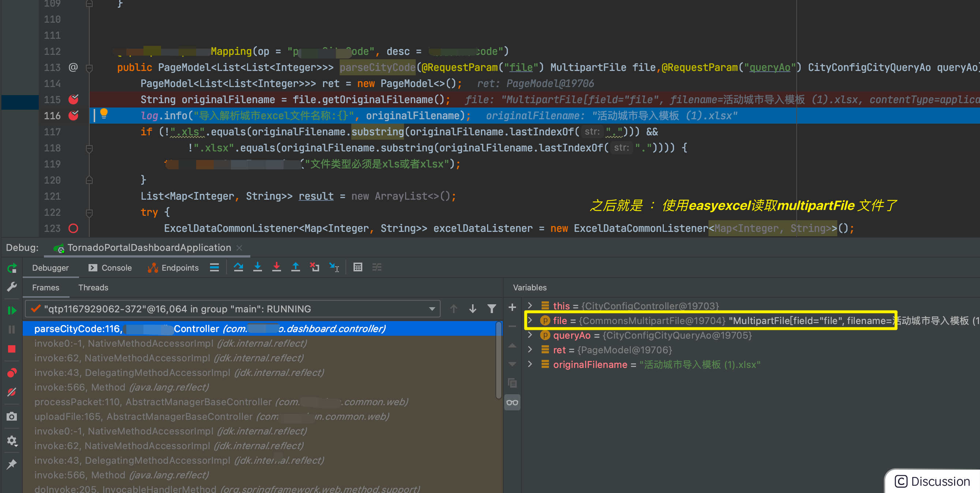The height and width of the screenshot is (493, 980).
Task: Open thread selector dropdown qtp1167929062-372
Action: [233, 309]
